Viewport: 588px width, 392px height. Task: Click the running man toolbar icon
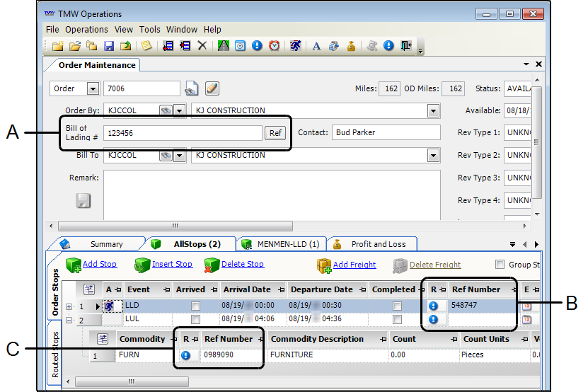pyautogui.click(x=296, y=46)
